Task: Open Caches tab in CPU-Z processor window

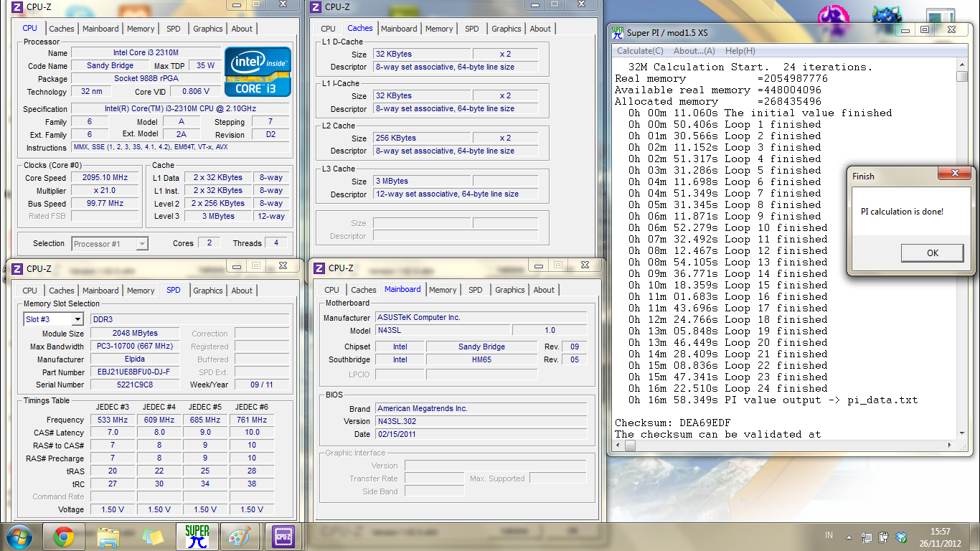Action: [x=62, y=29]
